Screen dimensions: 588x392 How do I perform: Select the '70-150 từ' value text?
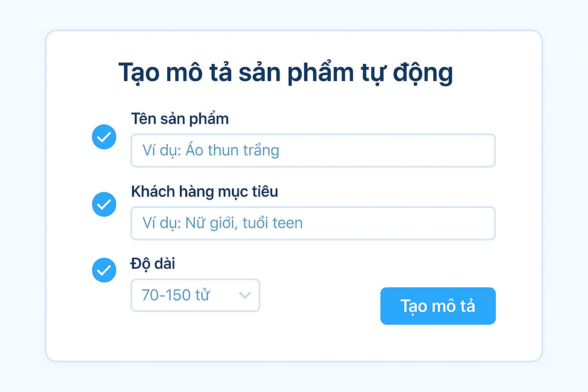(x=175, y=295)
